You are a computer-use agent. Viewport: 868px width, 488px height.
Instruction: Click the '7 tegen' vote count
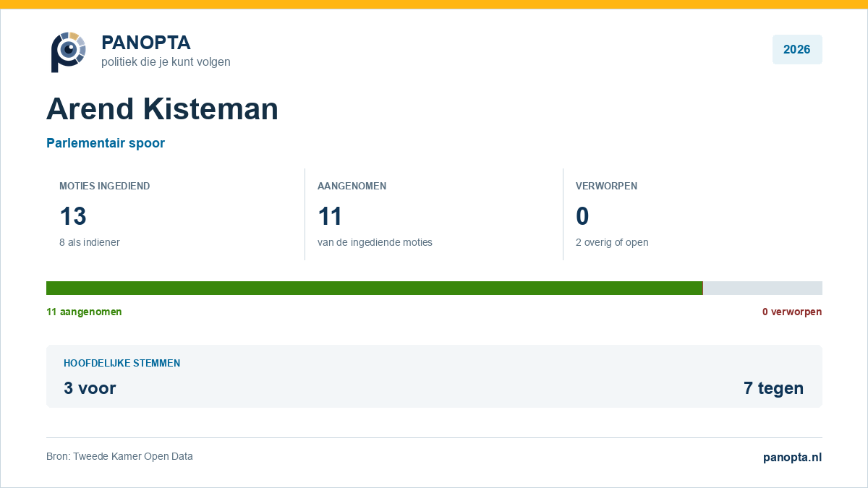773,388
